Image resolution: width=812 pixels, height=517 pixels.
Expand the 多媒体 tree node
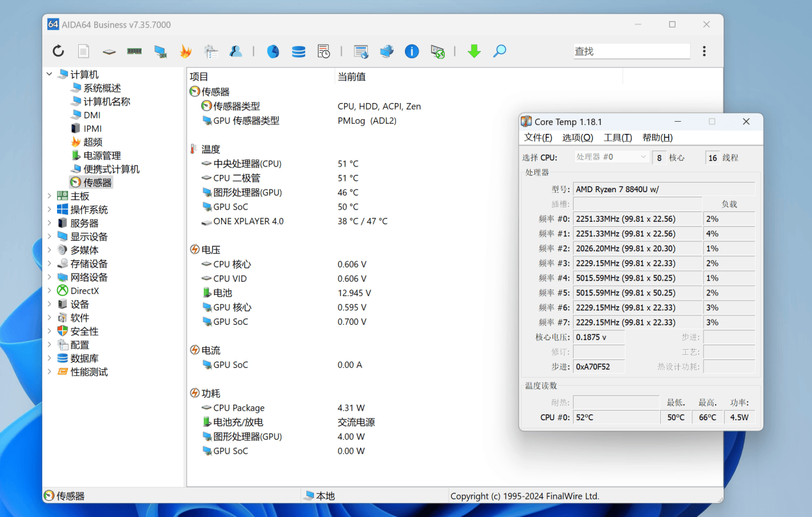49,250
